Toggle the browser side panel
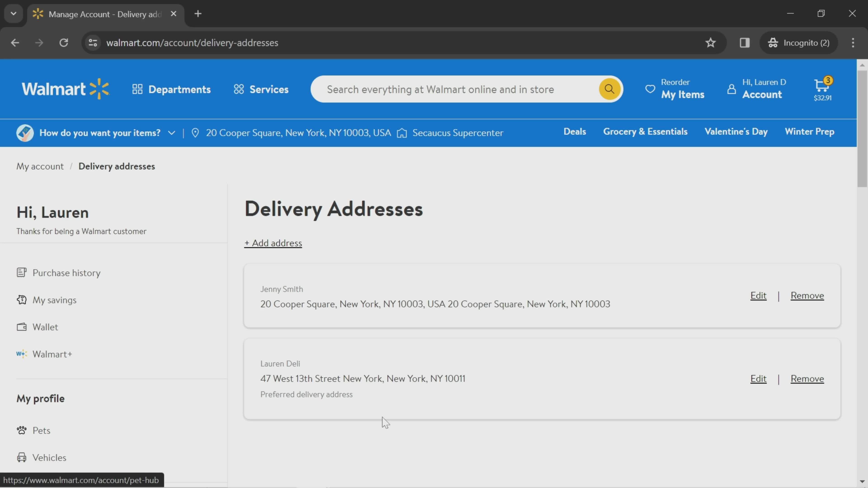Viewport: 868px width, 488px height. point(744,43)
